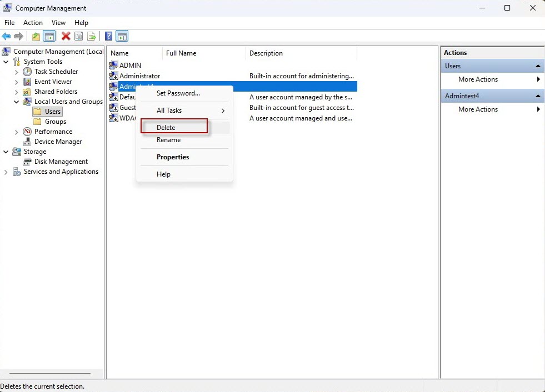
Task: Expand the Event Viewer node
Action: point(16,82)
